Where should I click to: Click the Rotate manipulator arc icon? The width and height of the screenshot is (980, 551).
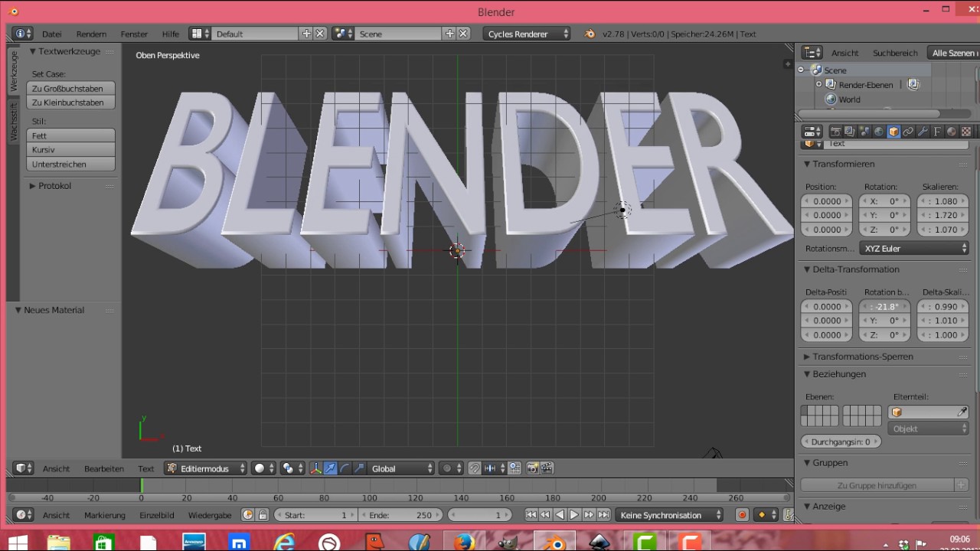tap(345, 468)
